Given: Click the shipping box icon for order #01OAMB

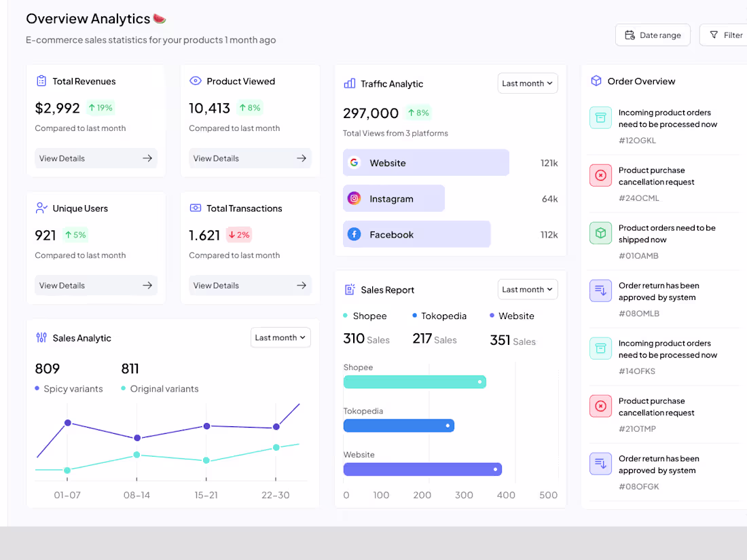Looking at the screenshot, I should 600,233.
